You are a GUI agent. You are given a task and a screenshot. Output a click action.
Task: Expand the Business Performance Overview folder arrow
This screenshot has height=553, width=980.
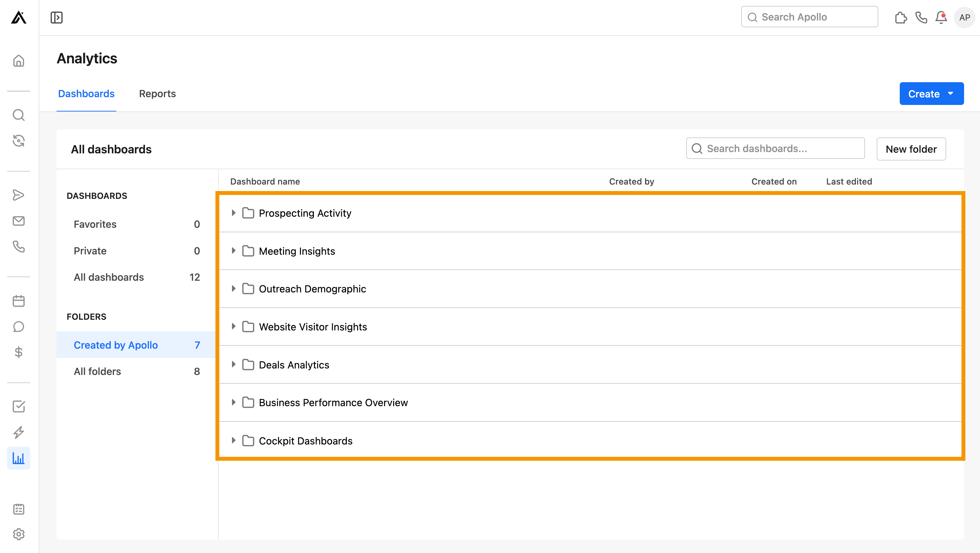[234, 402]
